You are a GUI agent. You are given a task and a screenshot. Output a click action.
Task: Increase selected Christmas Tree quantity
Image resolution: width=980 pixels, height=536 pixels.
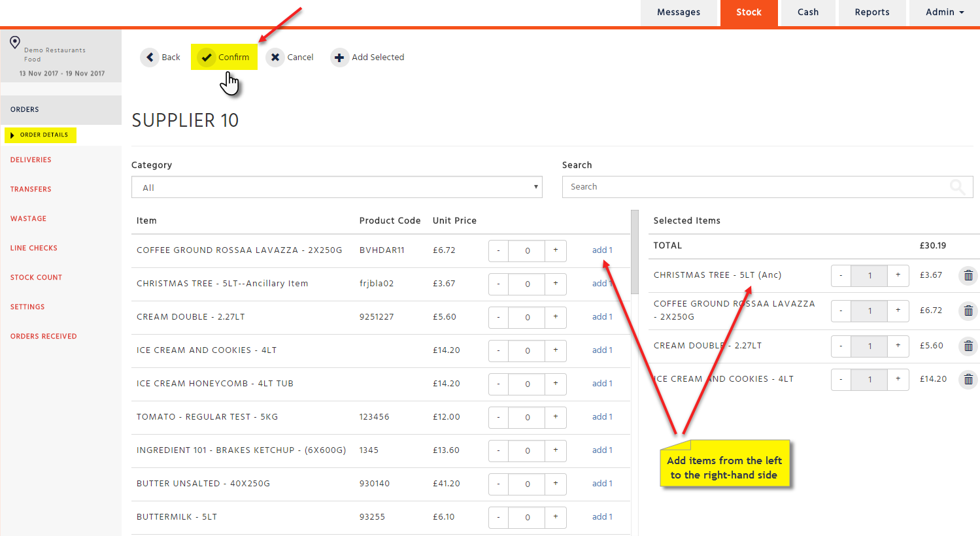pos(898,275)
